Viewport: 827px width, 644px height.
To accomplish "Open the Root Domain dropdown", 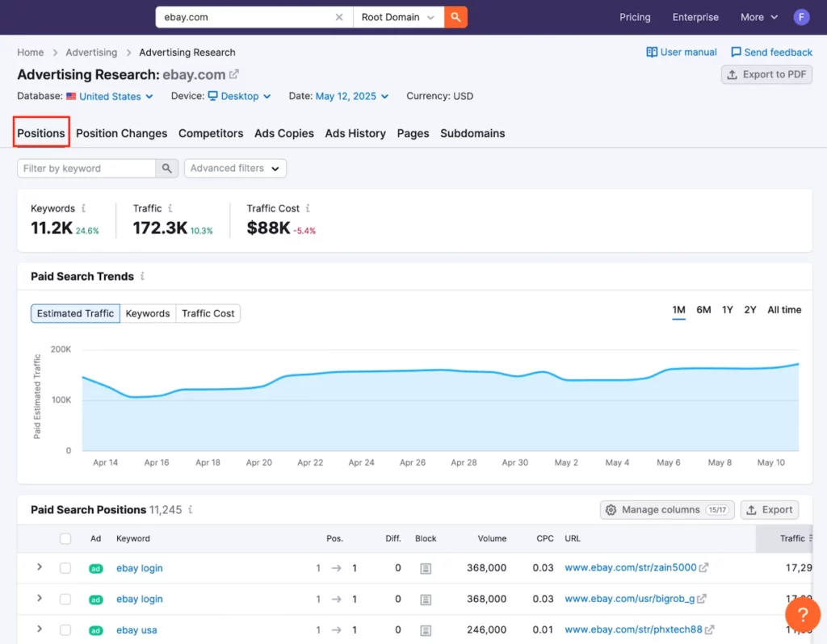I will 398,16.
